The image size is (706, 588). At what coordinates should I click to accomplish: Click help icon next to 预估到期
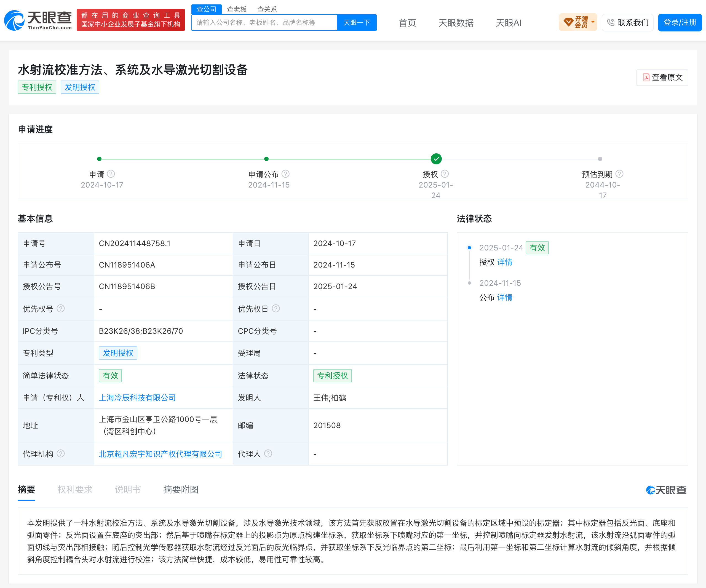[619, 174]
